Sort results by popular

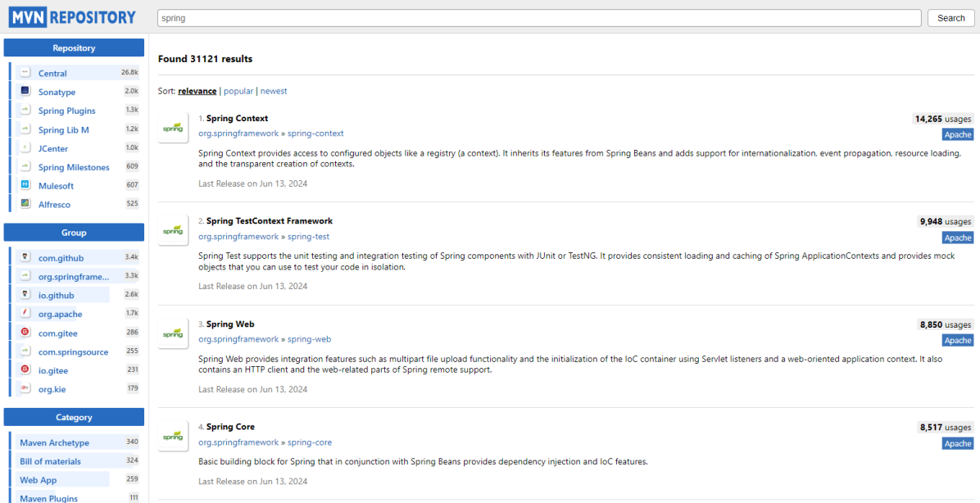[238, 91]
